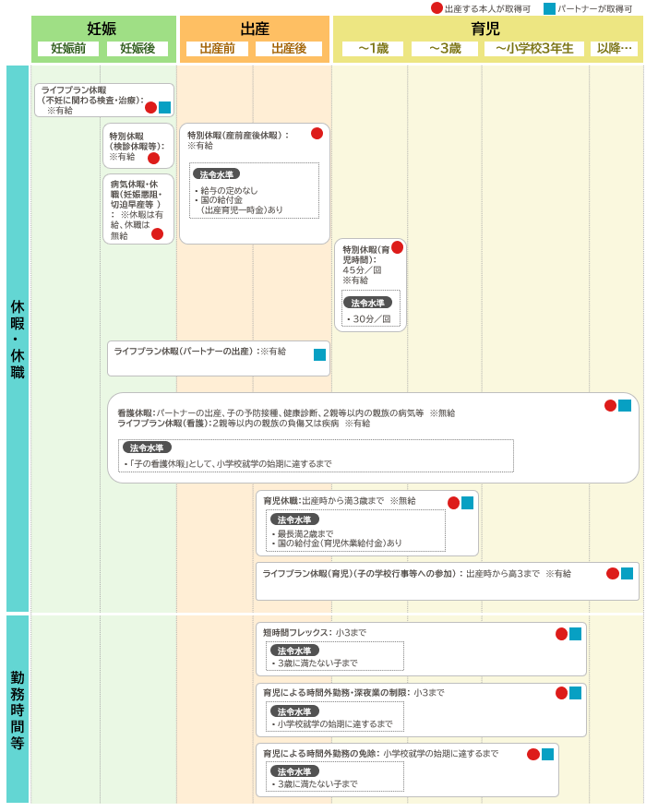Click blue square in 時間外勤務・深夜業の制限 box
The image size is (646, 812).
pos(576,693)
